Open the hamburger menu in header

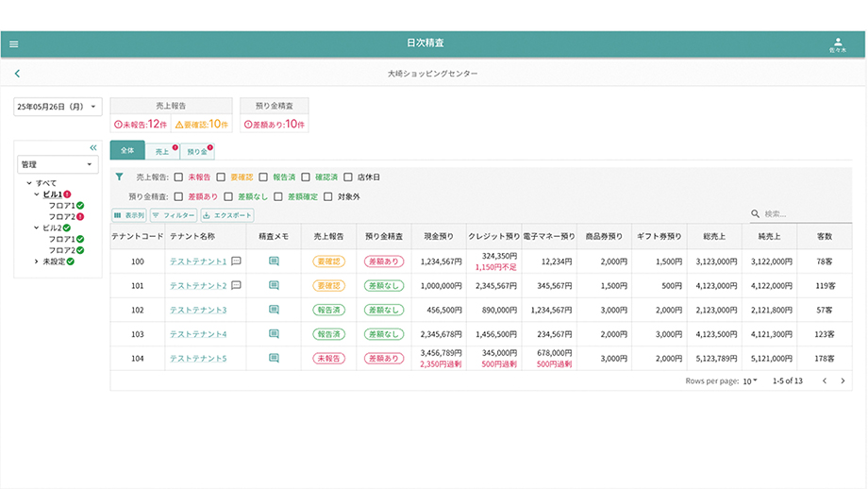[13, 44]
